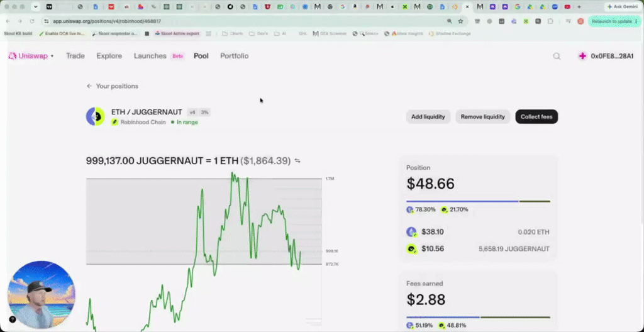Click the 0.020 ETH amount
644x332 pixels.
point(533,232)
